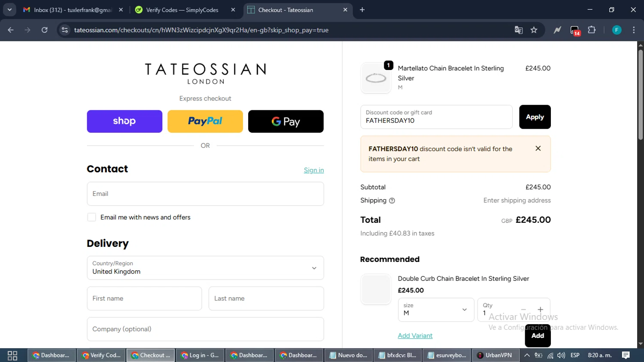Open the Nuevo do... taskbar item
Viewport: 644px width, 362px height.
click(349, 356)
